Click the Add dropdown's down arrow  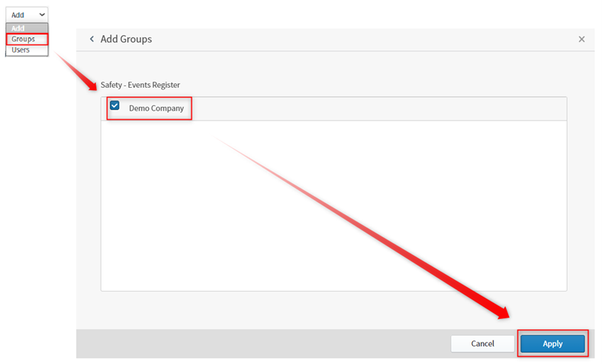pyautogui.click(x=41, y=14)
